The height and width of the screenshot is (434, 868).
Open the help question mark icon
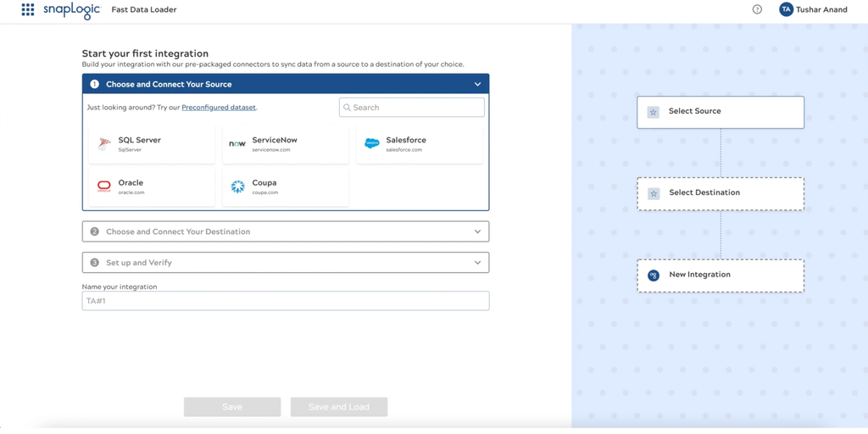click(757, 10)
